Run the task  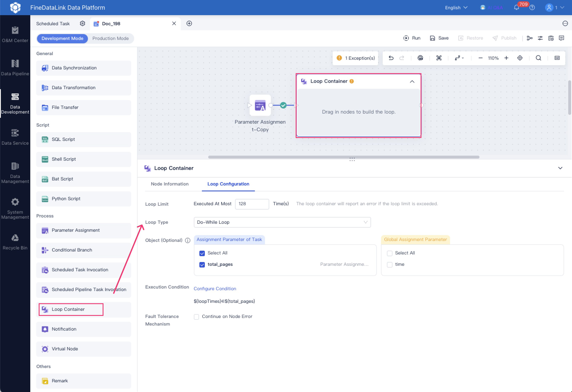click(x=412, y=38)
